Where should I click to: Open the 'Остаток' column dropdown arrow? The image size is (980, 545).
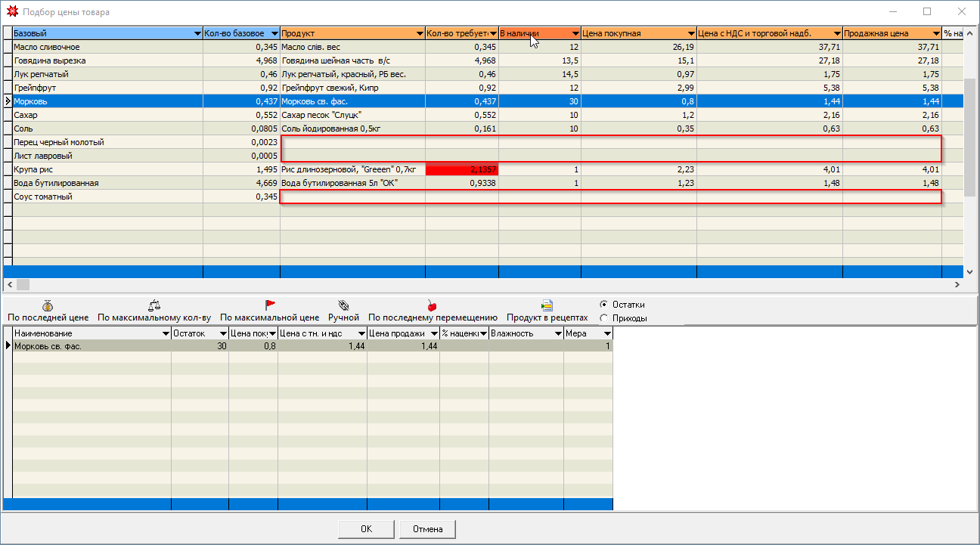(222, 333)
